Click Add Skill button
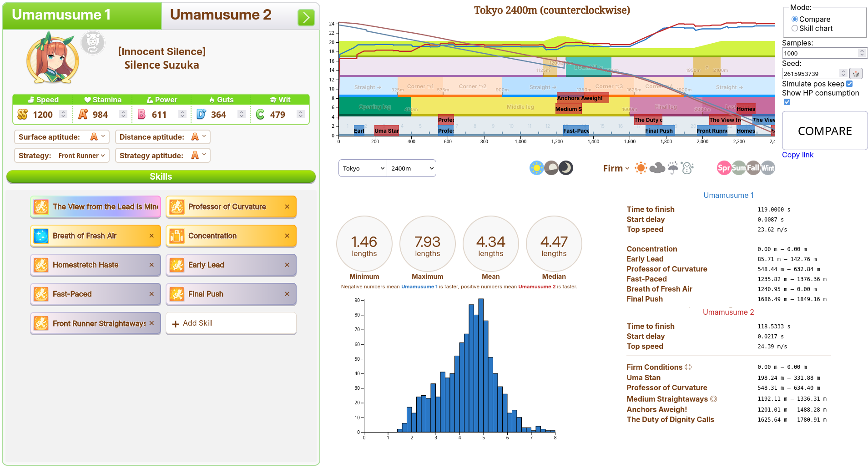The image size is (868, 468). [231, 323]
